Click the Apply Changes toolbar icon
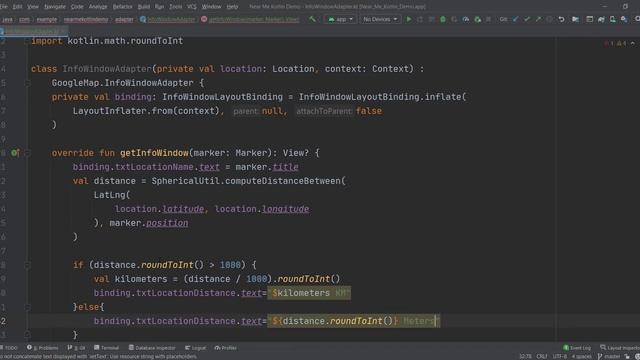640x360 pixels. pos(420,19)
